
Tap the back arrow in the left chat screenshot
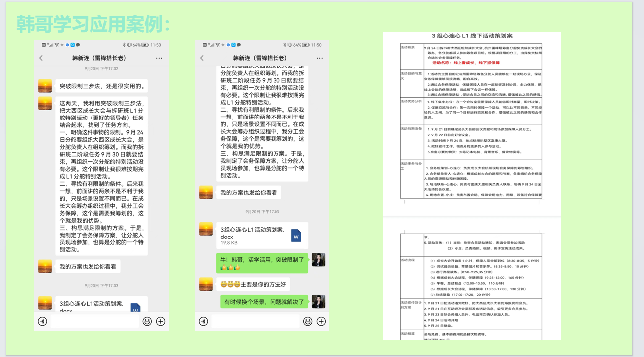41,58
